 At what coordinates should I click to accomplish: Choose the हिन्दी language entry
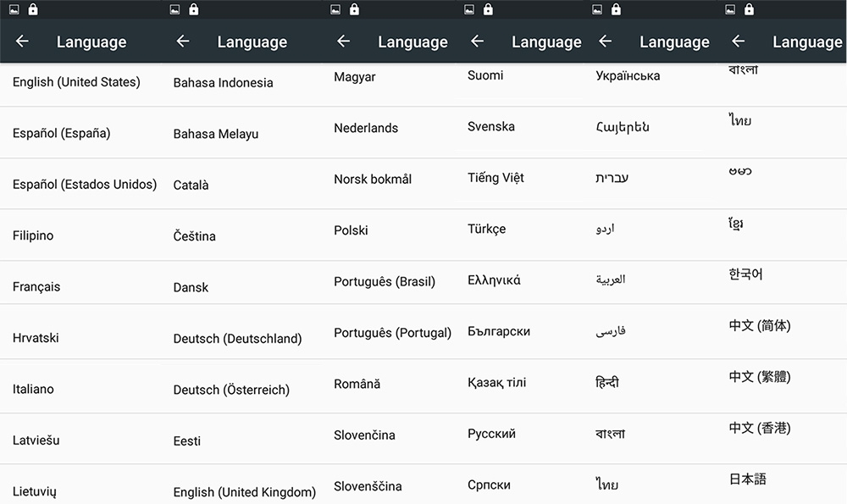click(607, 382)
